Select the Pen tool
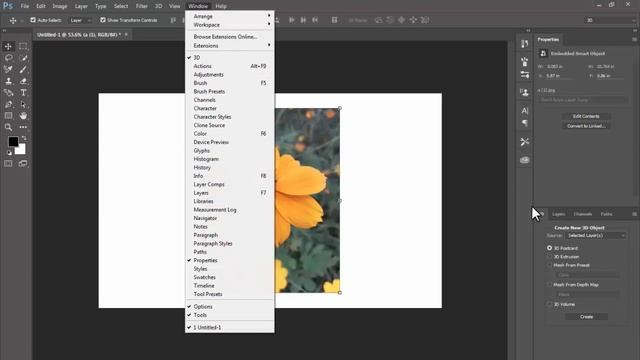Viewport: 640px width, 360px height. tap(8, 104)
